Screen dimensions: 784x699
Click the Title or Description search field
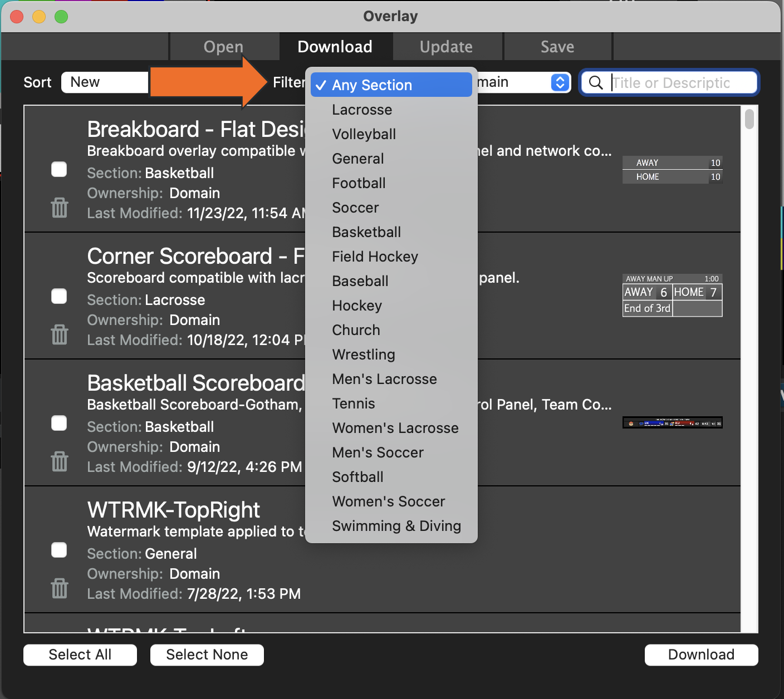(679, 82)
